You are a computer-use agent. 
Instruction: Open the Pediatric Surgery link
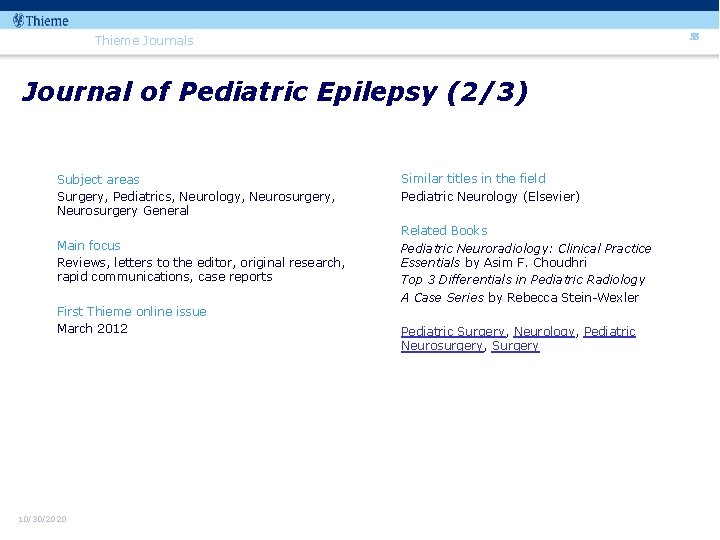click(453, 332)
